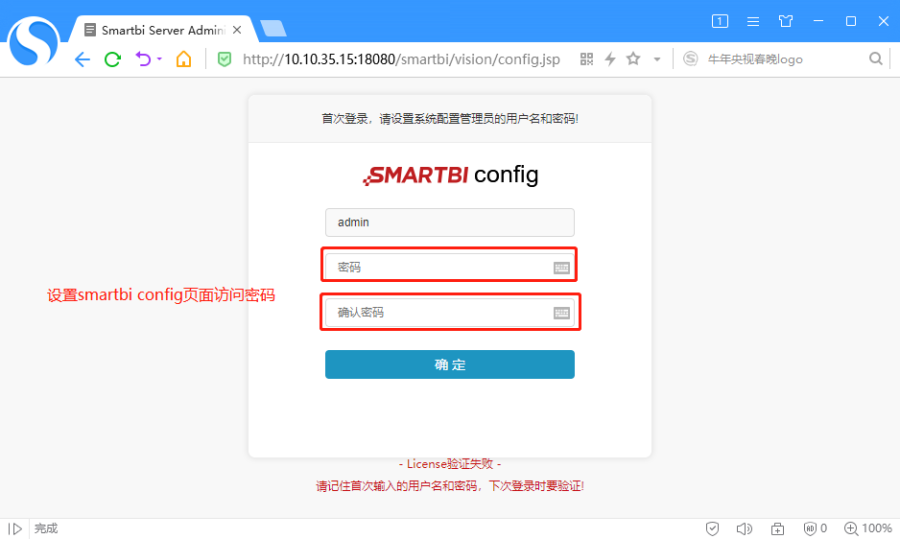Click the License验证失败 message
The height and width of the screenshot is (539, 900).
pyautogui.click(x=449, y=463)
